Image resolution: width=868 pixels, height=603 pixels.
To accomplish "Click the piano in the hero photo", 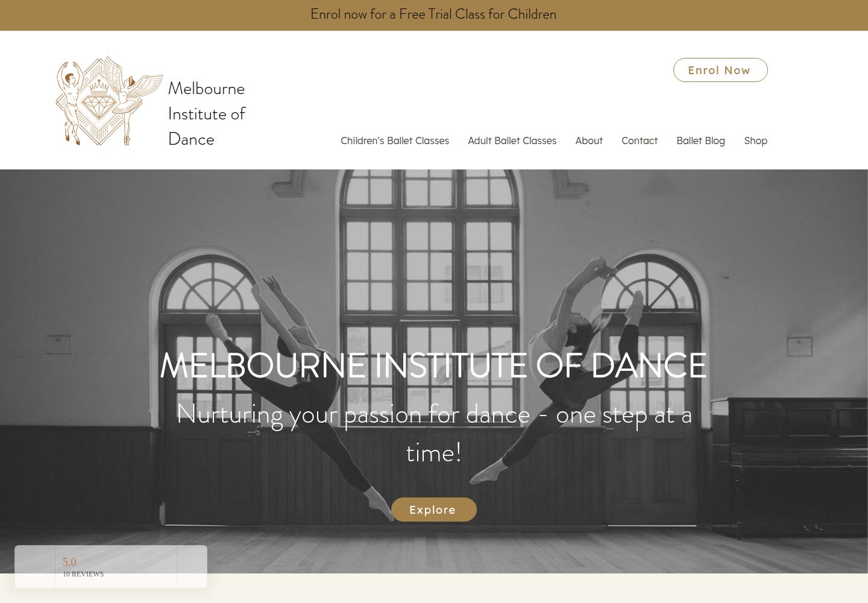I will pos(790,464).
